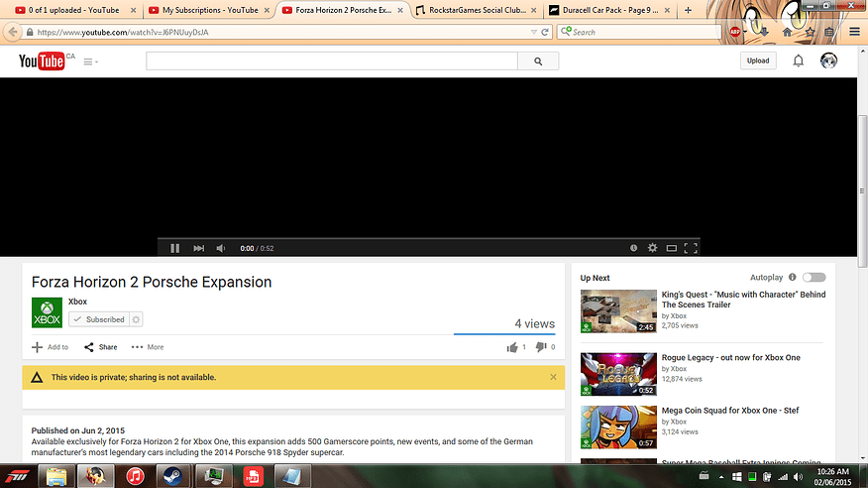Open King's Quest Behind The Scenes title
The width and height of the screenshot is (868, 488).
click(743, 300)
